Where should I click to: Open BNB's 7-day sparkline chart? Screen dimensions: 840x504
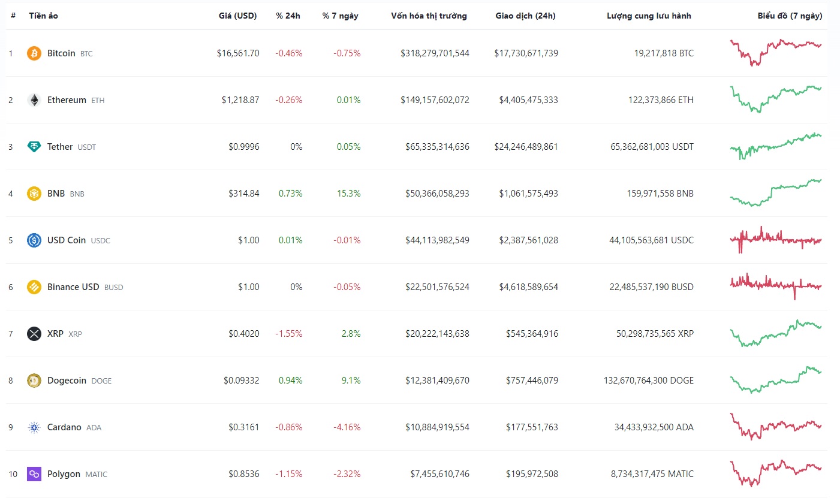click(x=776, y=192)
